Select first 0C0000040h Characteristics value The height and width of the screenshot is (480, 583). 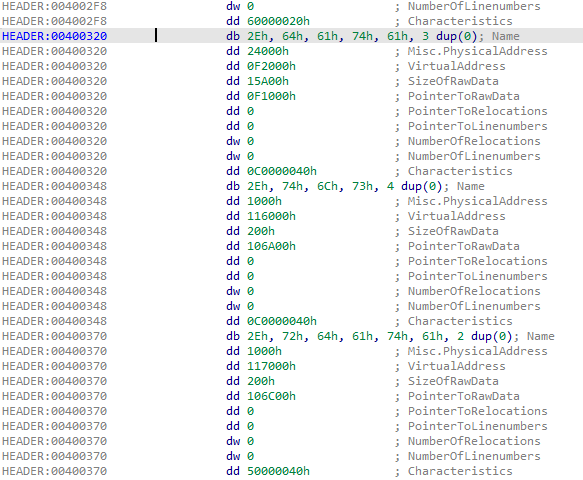(282, 171)
